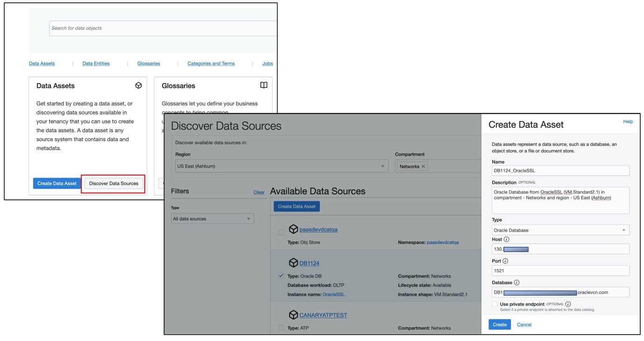Viewport: 644px width, 341px height.
Task: Uncheck the DB1124 data source checkbox
Action: pyautogui.click(x=280, y=276)
